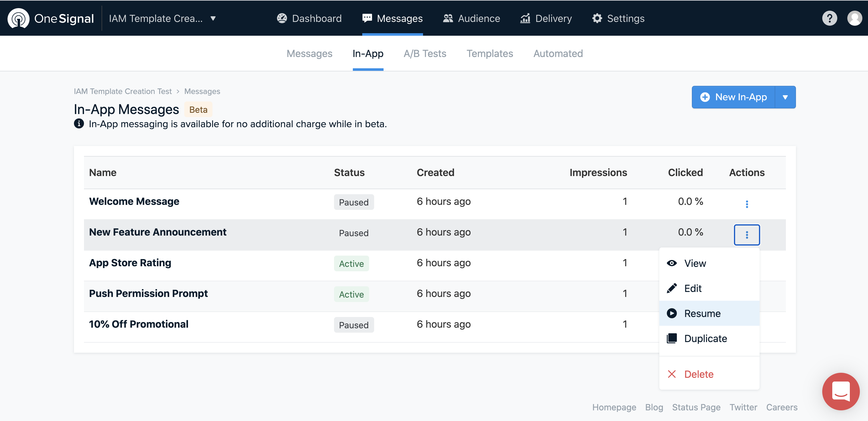Open the user profile avatar
The image size is (868, 421).
pyautogui.click(x=854, y=18)
